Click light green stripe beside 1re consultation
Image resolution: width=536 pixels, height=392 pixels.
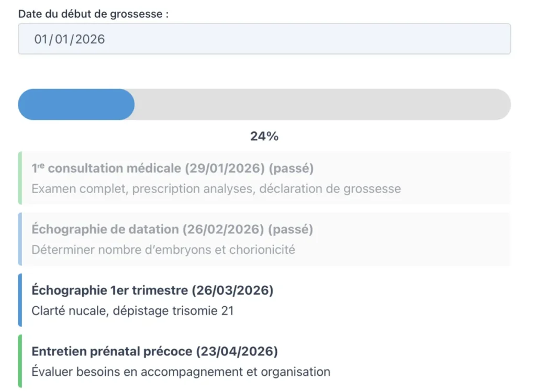(20, 178)
